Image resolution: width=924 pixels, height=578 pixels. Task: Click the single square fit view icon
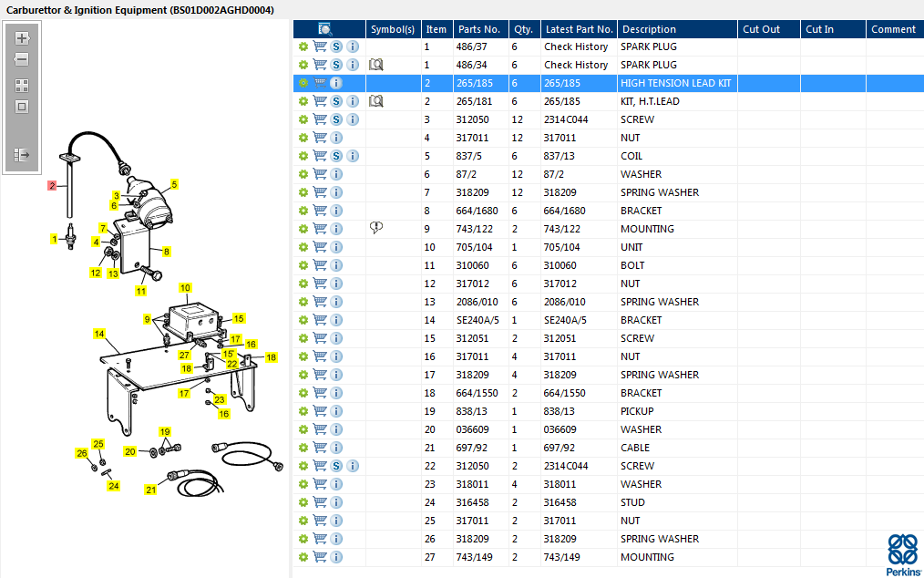pos(22,107)
